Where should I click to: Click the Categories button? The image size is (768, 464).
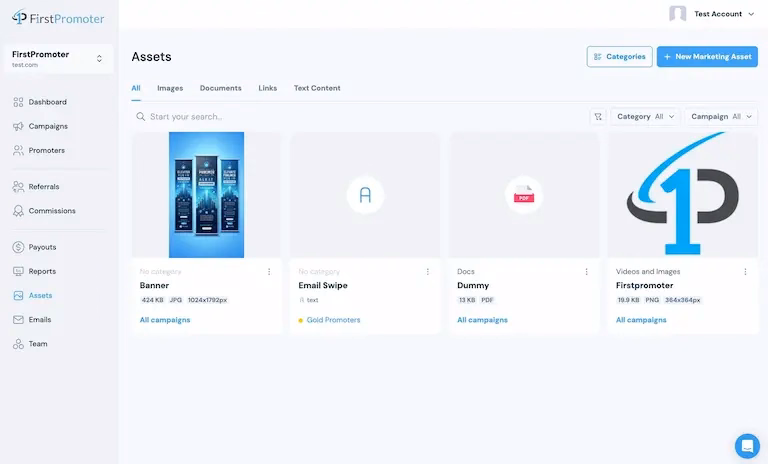(x=619, y=57)
